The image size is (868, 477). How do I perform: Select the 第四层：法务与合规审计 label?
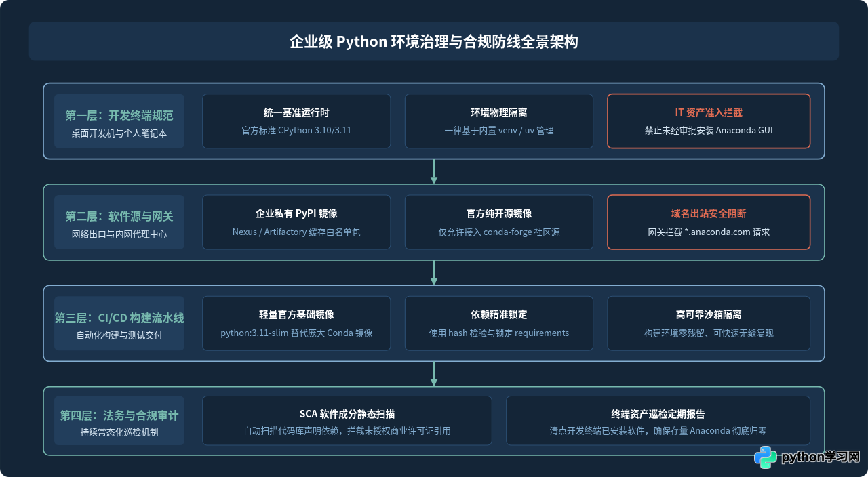point(119,415)
